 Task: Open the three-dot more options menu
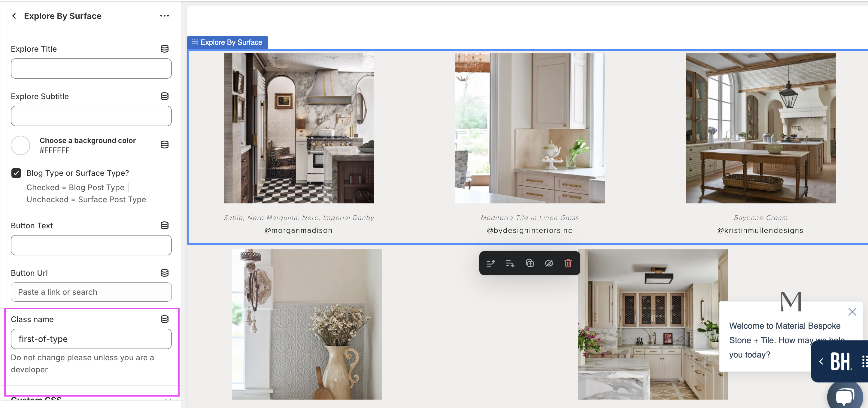coord(164,16)
